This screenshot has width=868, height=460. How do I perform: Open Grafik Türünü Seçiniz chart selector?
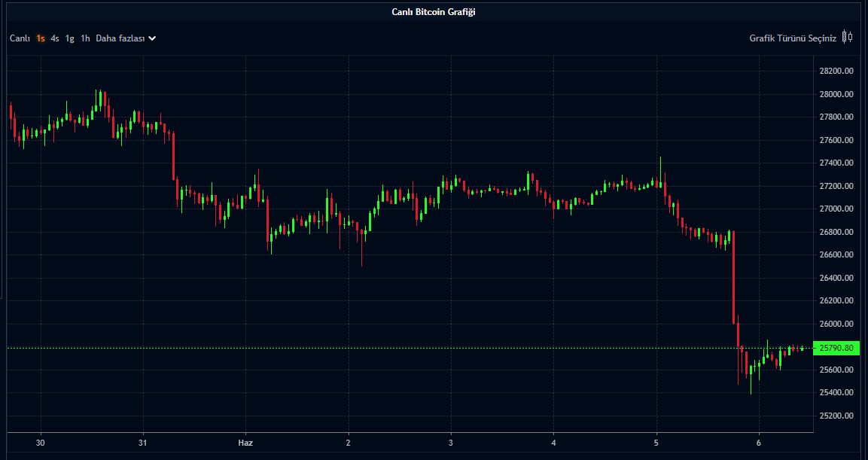click(x=792, y=38)
